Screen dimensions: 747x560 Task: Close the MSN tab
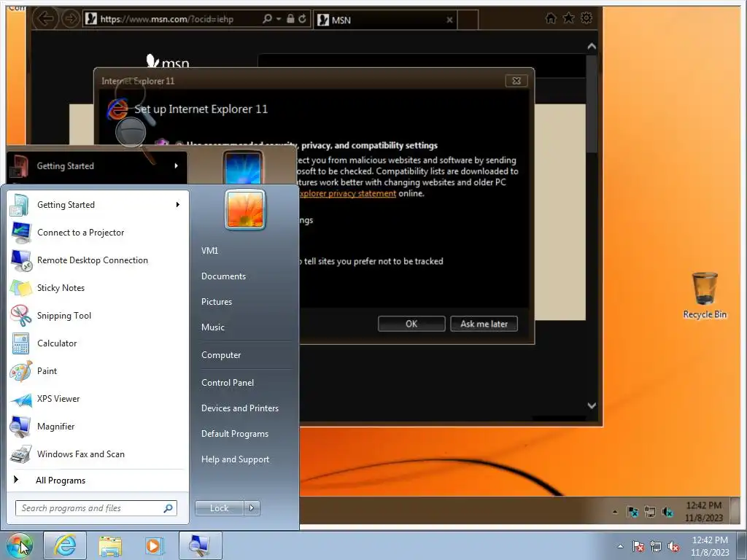click(449, 20)
